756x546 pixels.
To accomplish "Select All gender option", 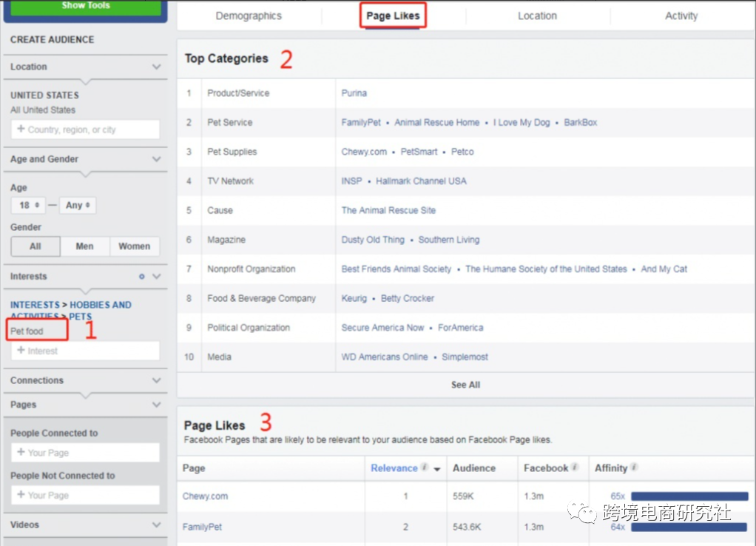I will click(36, 246).
